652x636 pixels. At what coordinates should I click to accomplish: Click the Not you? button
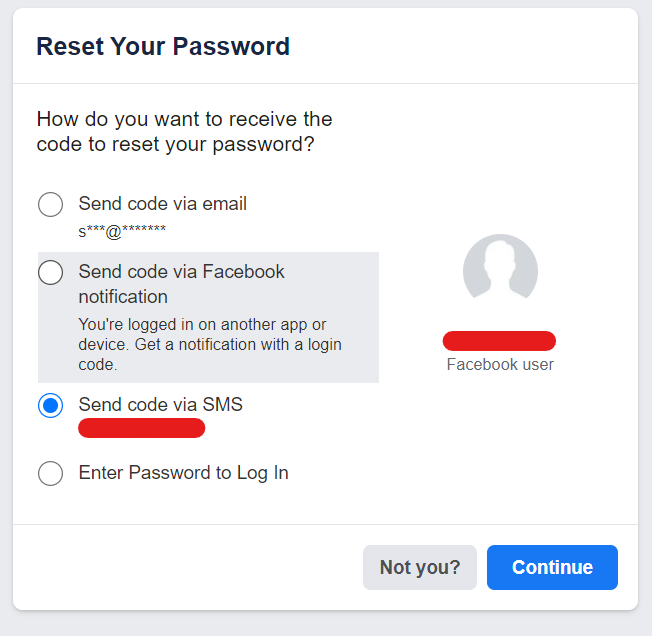coord(420,567)
